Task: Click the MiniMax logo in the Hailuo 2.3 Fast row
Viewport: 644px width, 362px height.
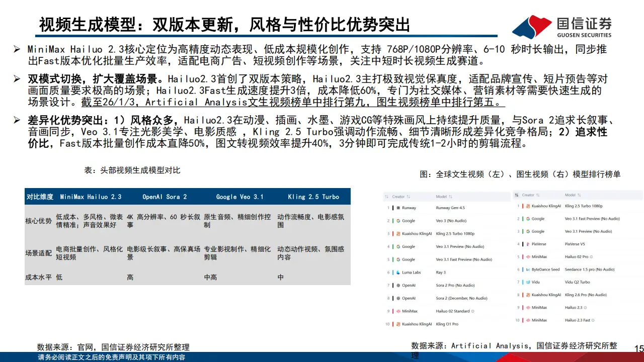Action: tap(527, 320)
